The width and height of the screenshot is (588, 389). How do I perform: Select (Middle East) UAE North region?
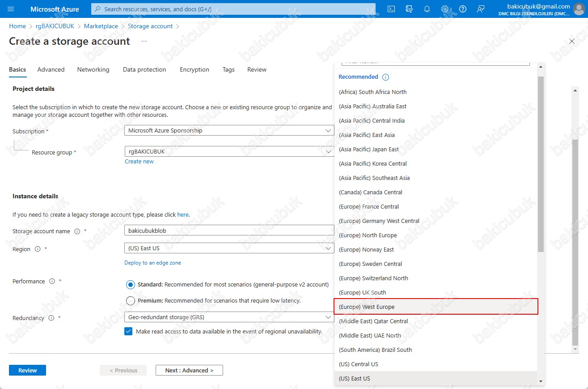(x=436, y=335)
